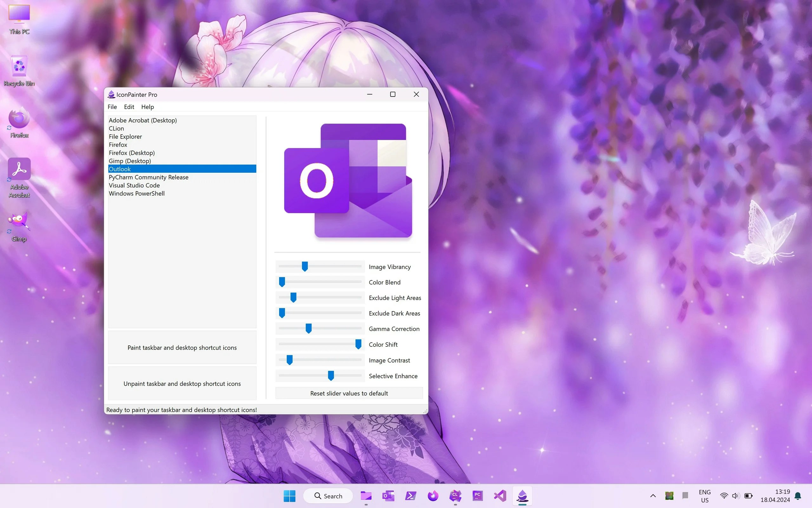Click the gray flag tray icon

(x=685, y=496)
